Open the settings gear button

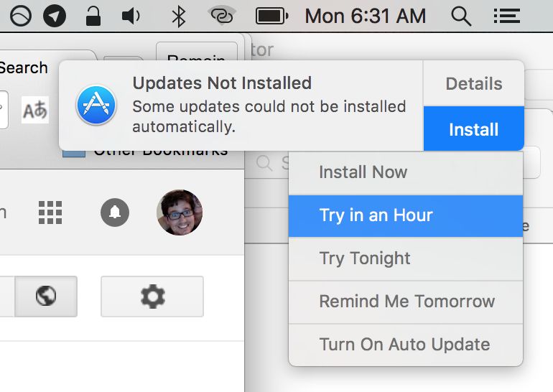152,296
